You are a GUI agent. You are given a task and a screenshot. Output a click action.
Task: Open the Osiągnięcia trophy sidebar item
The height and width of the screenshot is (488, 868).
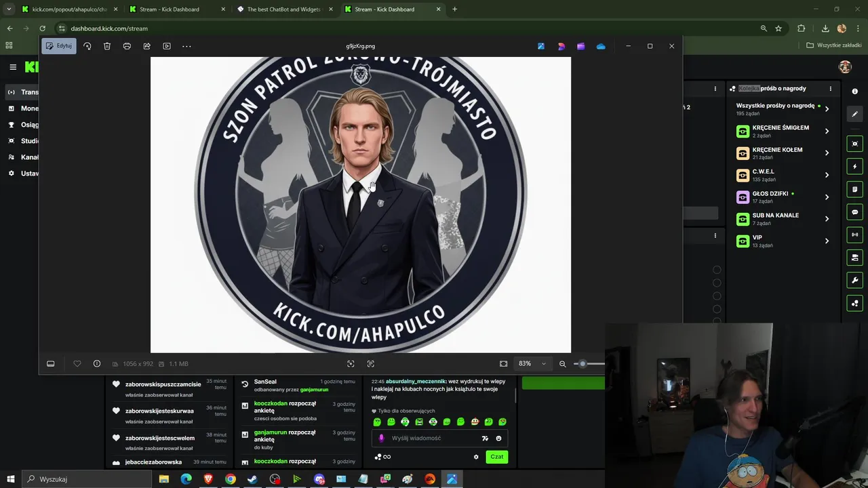[x=23, y=125]
